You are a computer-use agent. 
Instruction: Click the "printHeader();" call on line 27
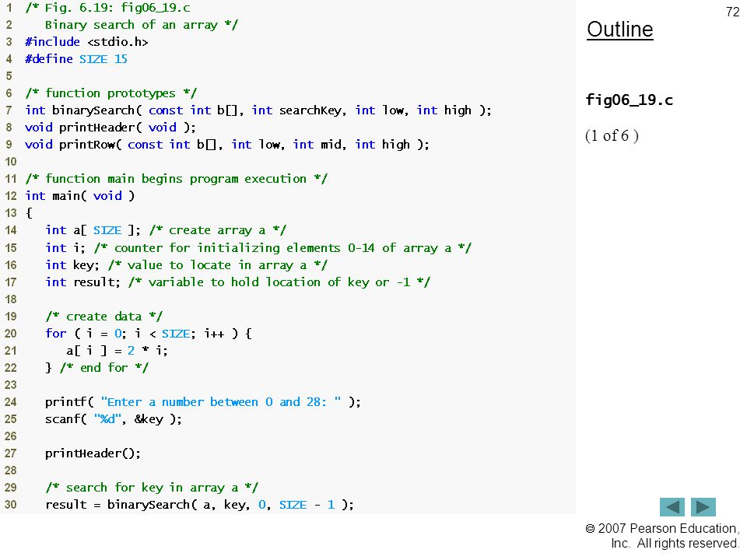[x=93, y=453]
